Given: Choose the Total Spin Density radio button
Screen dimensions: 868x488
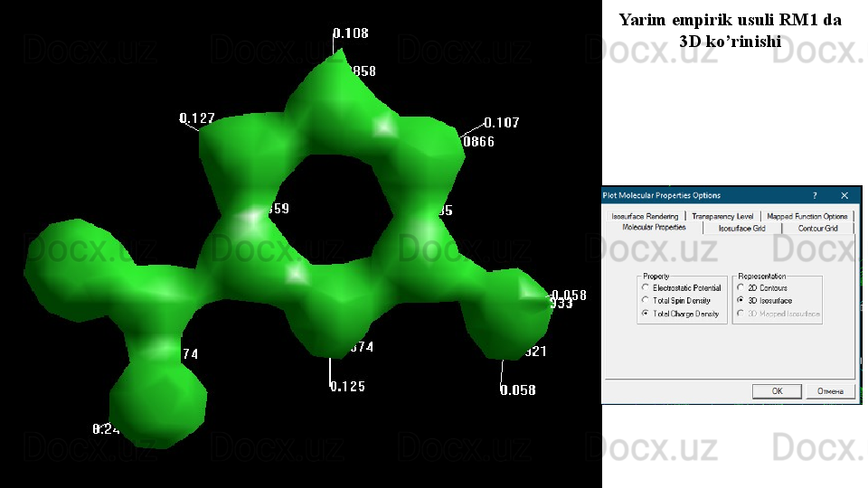Looking at the screenshot, I should point(646,301).
